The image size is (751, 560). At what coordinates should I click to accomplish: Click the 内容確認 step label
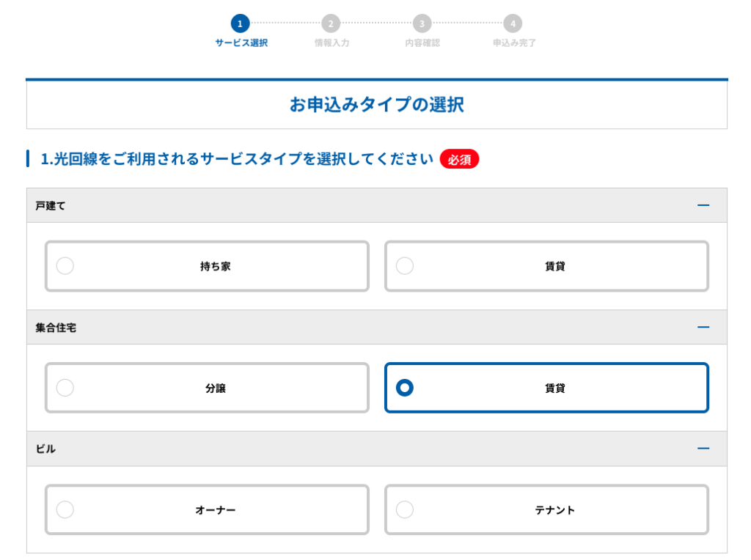point(422,43)
